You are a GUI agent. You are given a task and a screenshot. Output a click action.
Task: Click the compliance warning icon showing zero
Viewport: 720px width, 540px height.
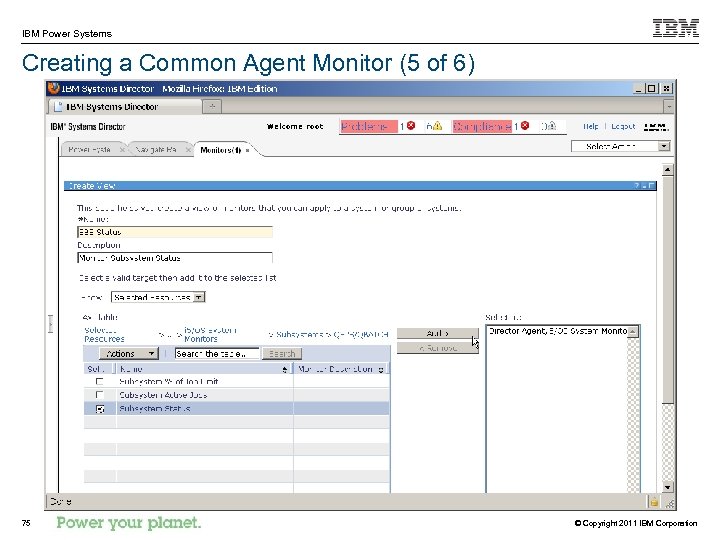(x=551, y=125)
